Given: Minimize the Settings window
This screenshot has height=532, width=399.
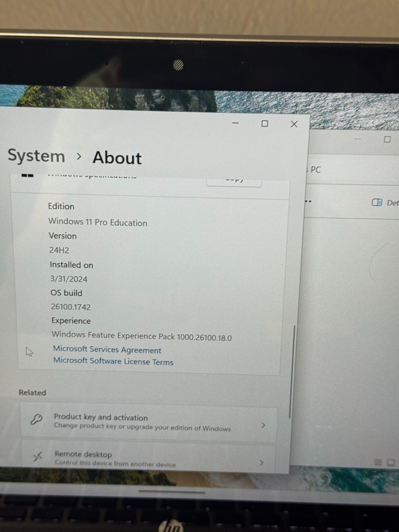Looking at the screenshot, I should click(235, 123).
